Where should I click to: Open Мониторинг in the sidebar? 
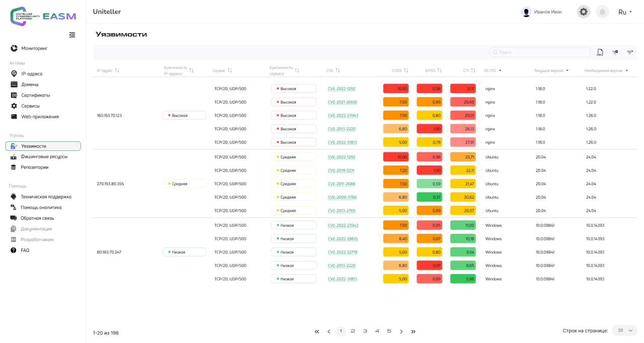(34, 48)
